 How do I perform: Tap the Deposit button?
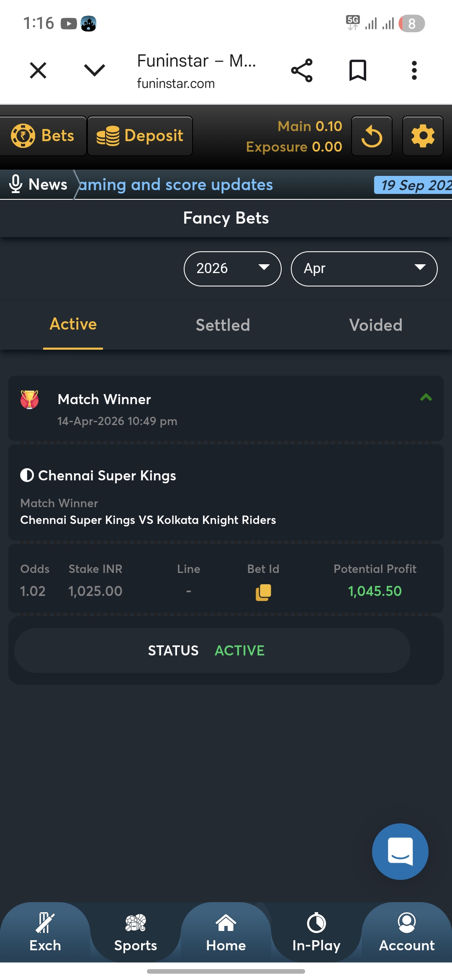140,136
